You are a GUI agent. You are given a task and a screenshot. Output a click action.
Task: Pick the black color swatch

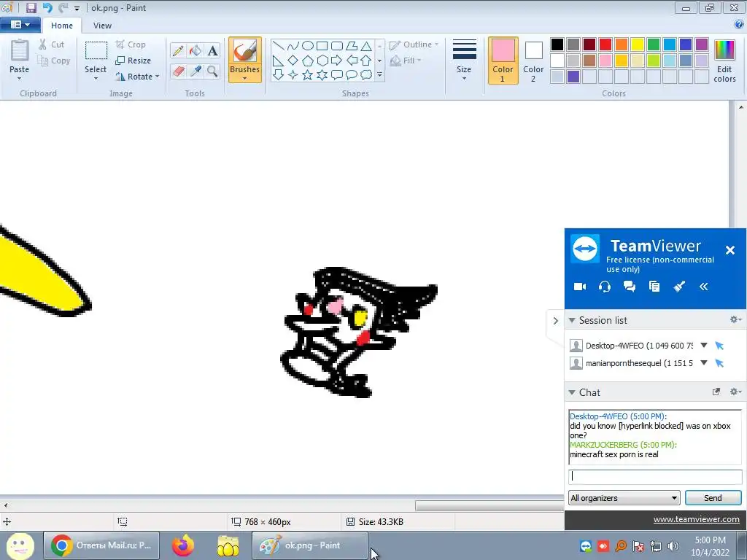[557, 44]
